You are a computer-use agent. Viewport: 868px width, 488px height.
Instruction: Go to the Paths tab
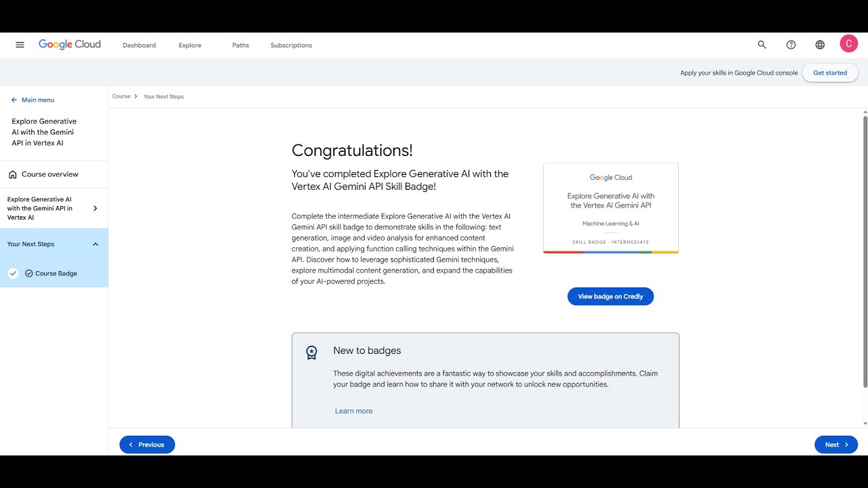241,45
